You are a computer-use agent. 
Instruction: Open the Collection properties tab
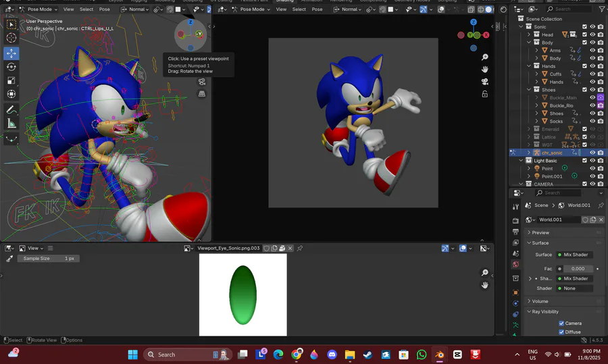[x=515, y=278]
